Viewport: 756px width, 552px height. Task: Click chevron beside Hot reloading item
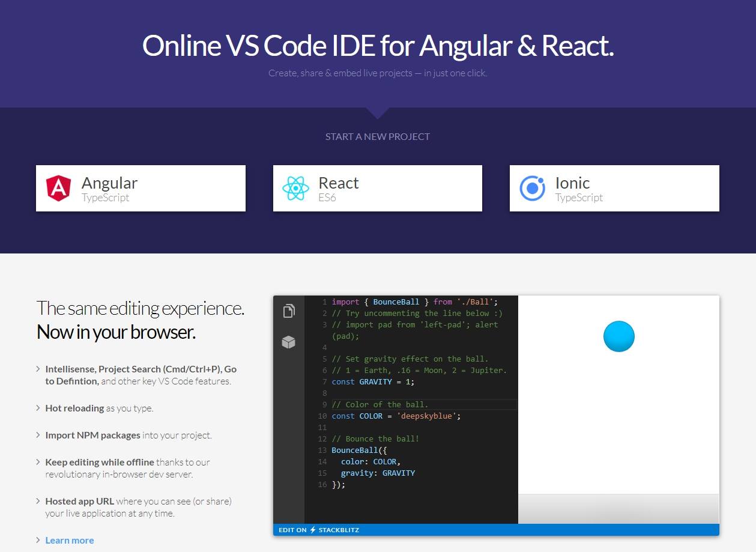[38, 408]
